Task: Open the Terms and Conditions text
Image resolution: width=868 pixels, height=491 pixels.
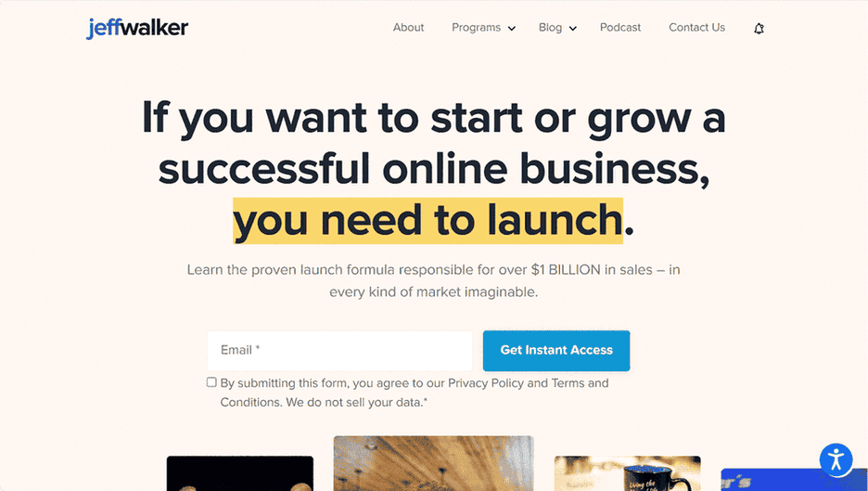Action: pyautogui.click(x=415, y=393)
